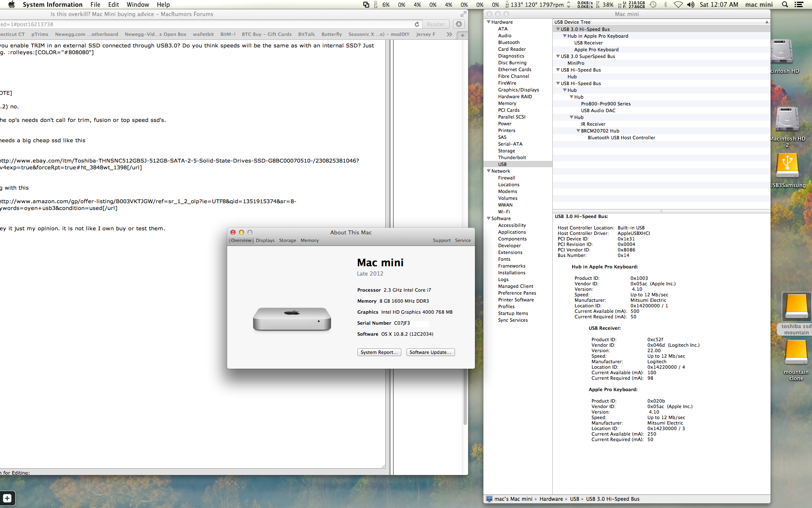The height and width of the screenshot is (508, 812).
Task: Open the Time Machine menu bar icon
Action: [653, 5]
